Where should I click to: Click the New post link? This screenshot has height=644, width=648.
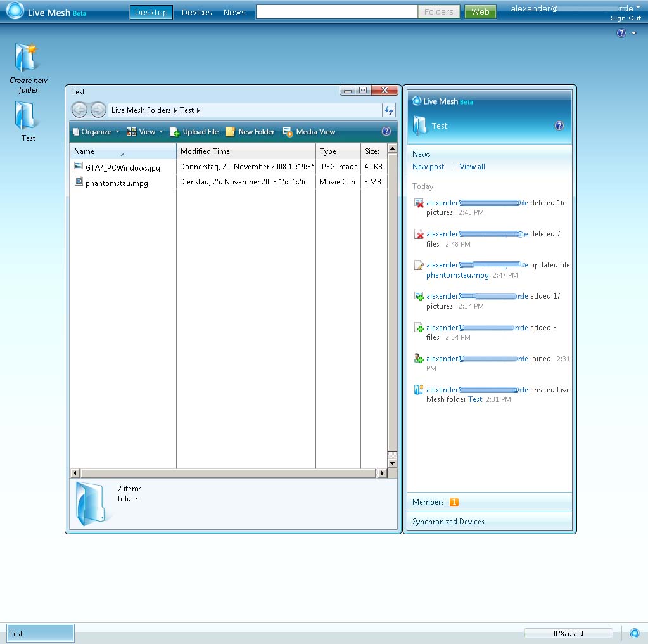[x=428, y=167]
